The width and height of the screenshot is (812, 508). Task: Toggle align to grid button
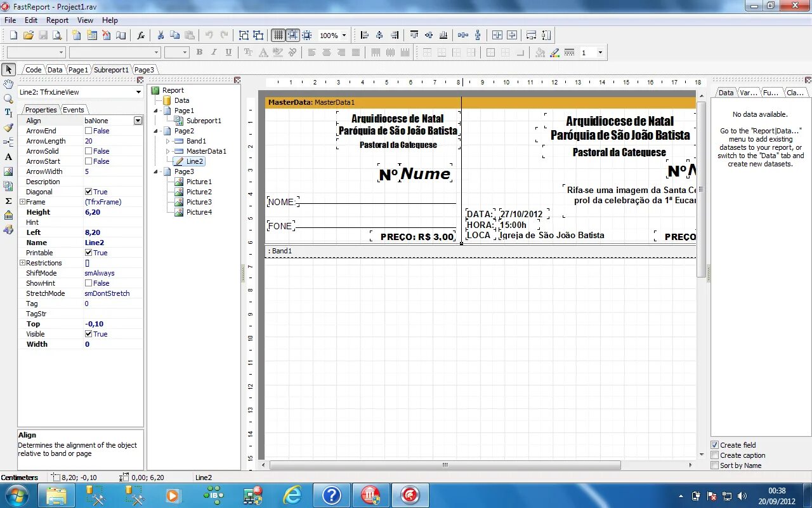click(292, 36)
